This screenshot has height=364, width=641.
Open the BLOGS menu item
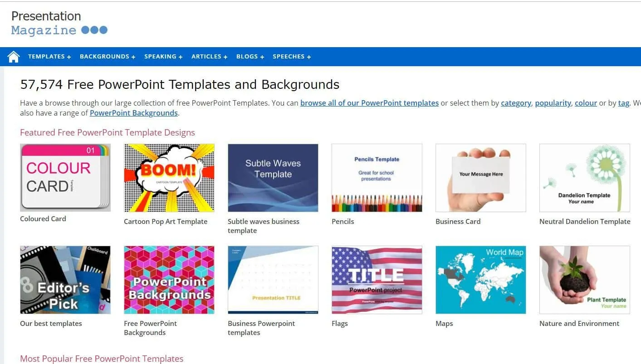click(x=248, y=56)
